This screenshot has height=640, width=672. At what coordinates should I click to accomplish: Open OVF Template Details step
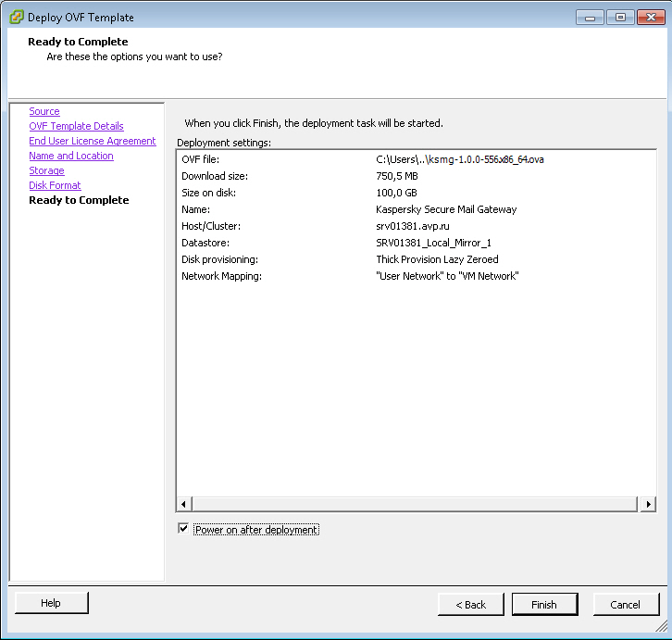point(76,126)
